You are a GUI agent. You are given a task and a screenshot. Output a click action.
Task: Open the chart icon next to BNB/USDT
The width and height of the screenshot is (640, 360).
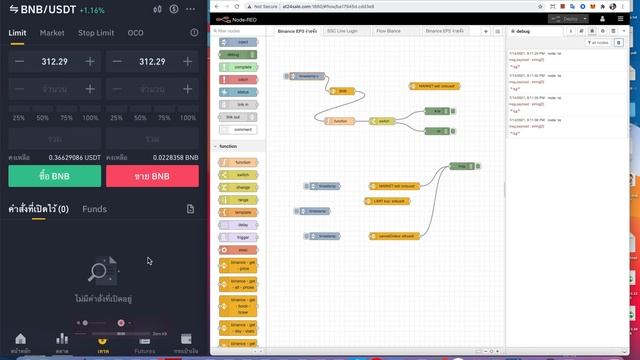click(157, 9)
